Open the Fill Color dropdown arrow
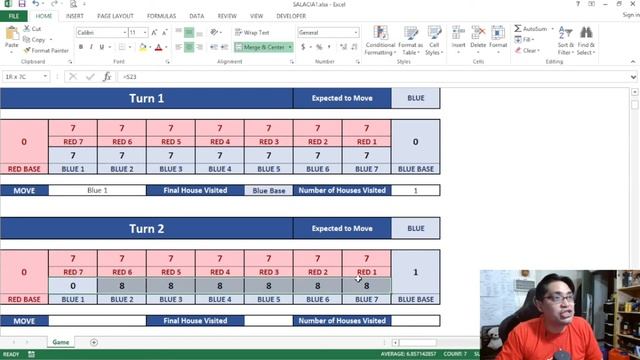This screenshot has height=360, width=640. (x=150, y=47)
